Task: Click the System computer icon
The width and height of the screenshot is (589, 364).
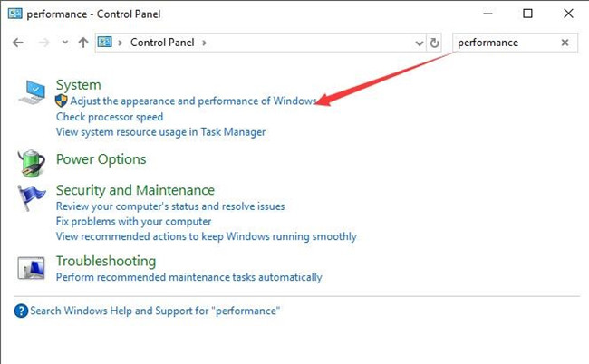Action: pos(32,92)
